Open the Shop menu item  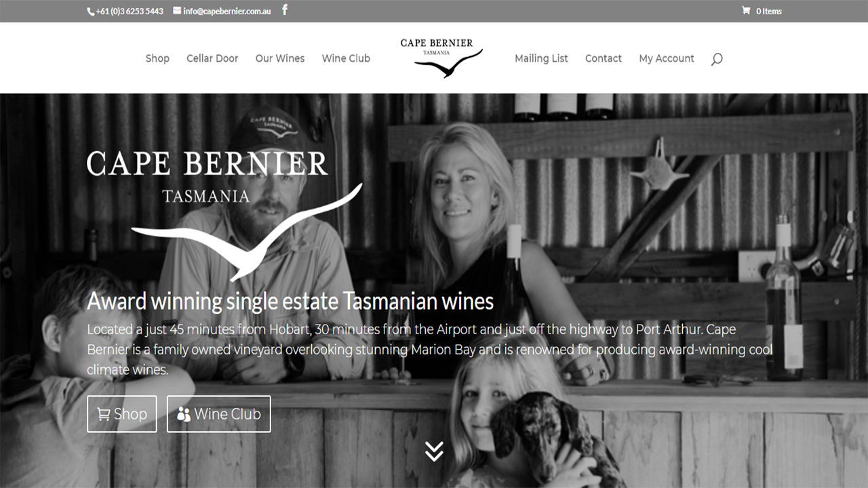coord(157,58)
